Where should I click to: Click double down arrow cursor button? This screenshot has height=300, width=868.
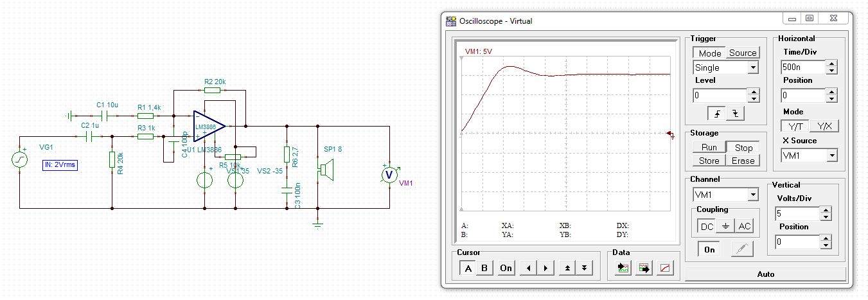[584, 268]
